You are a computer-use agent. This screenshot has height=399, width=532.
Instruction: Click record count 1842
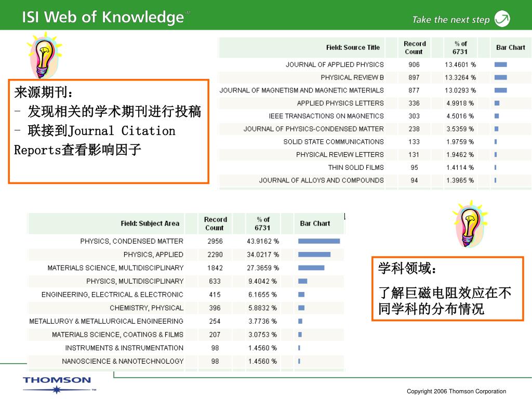[x=215, y=268]
